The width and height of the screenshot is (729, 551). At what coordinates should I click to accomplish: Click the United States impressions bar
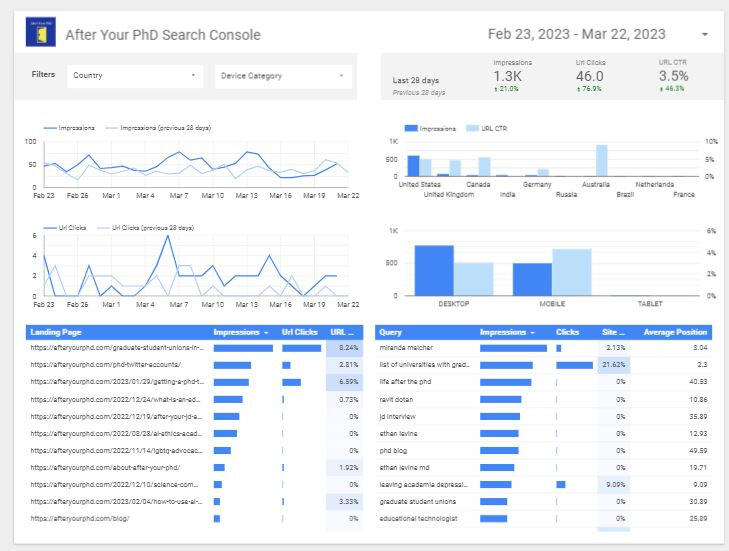[x=413, y=166]
